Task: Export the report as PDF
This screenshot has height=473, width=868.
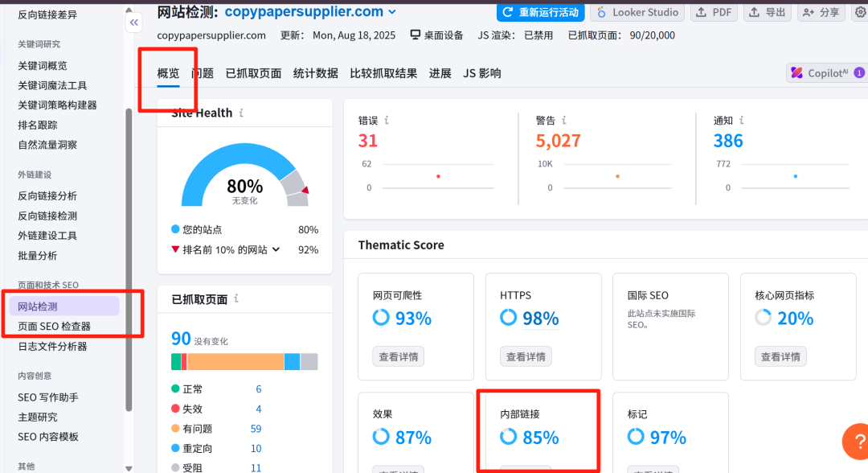Action: point(714,12)
